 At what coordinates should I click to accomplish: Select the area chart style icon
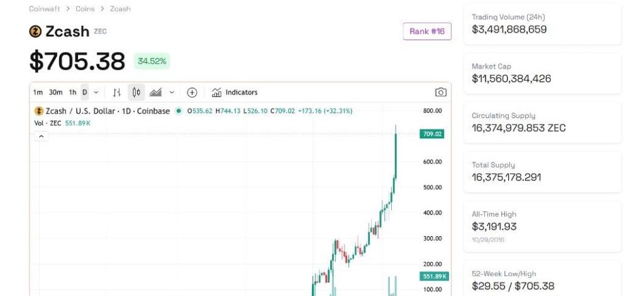point(155,92)
